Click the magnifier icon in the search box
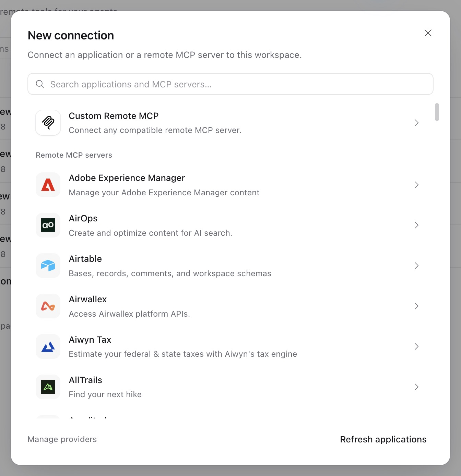This screenshot has height=476, width=461. pyautogui.click(x=40, y=84)
